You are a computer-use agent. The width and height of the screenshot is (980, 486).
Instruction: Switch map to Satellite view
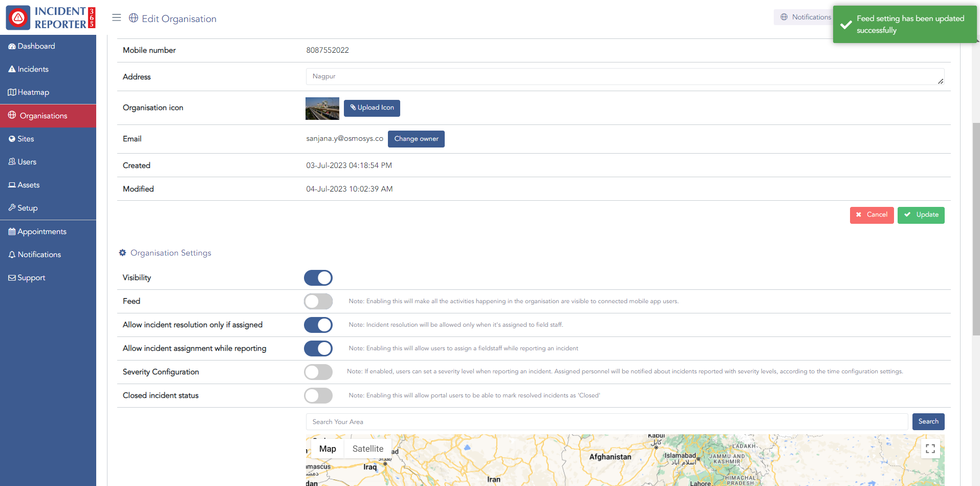pyautogui.click(x=367, y=449)
